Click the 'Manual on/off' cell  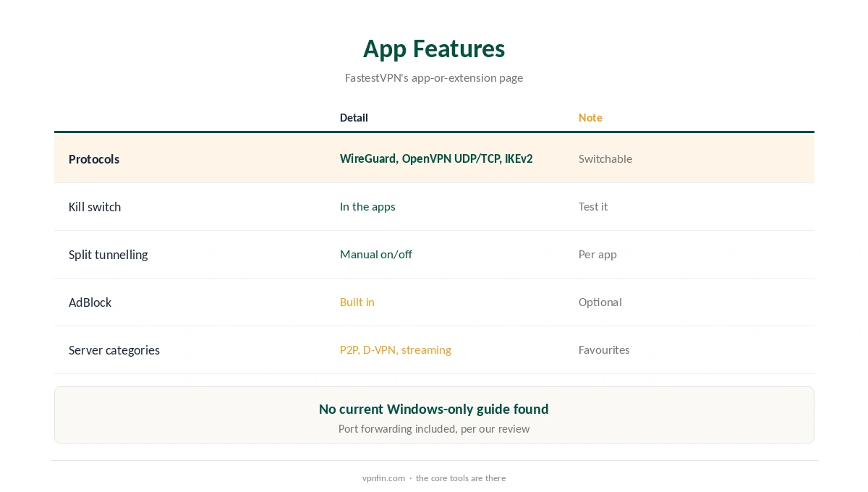click(x=376, y=254)
